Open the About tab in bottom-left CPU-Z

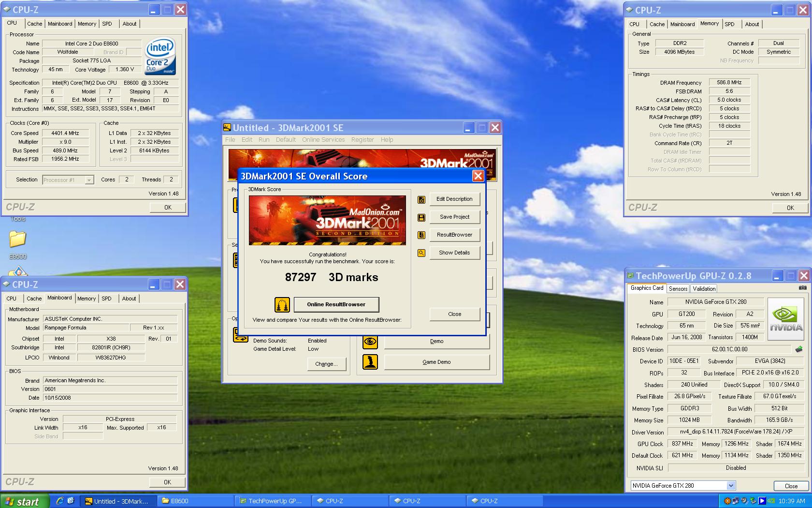click(x=129, y=299)
